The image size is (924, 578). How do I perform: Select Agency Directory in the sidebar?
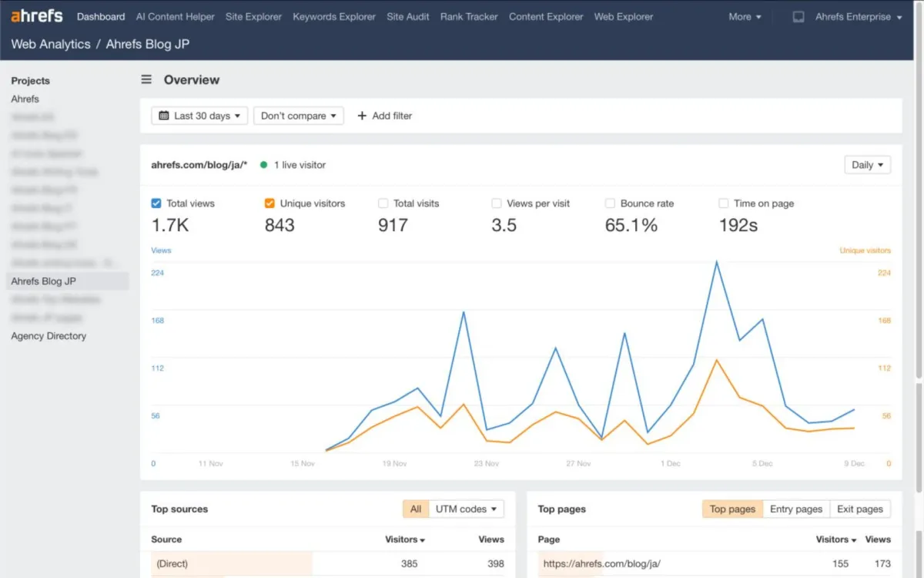48,335
